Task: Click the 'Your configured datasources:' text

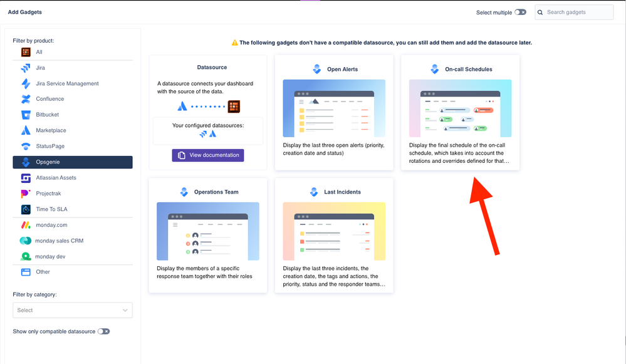Action: [x=208, y=125]
